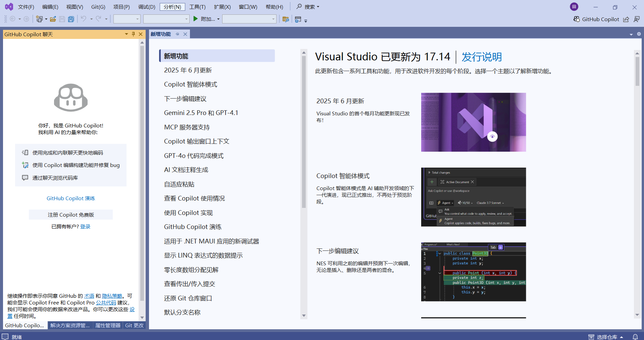Select 还原 Git 仓库窗口 topic
Image resolution: width=644 pixels, height=340 pixels.
(188, 298)
